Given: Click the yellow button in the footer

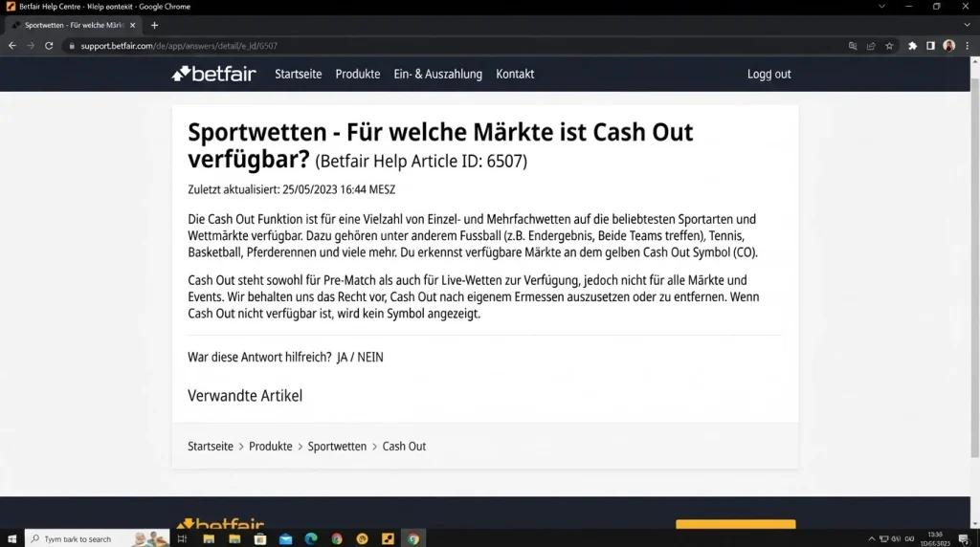Looking at the screenshot, I should pyautogui.click(x=736, y=524).
